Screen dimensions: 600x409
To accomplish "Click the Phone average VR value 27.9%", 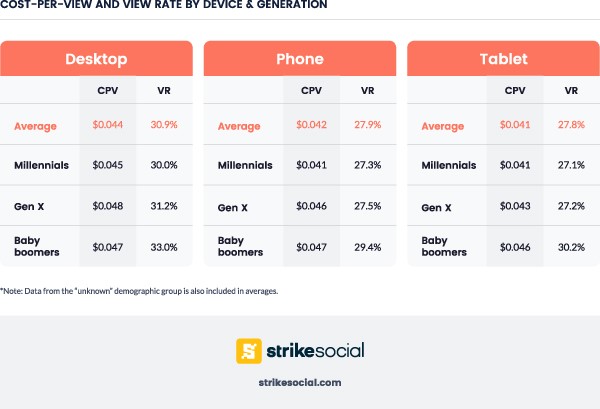I will coord(368,126).
